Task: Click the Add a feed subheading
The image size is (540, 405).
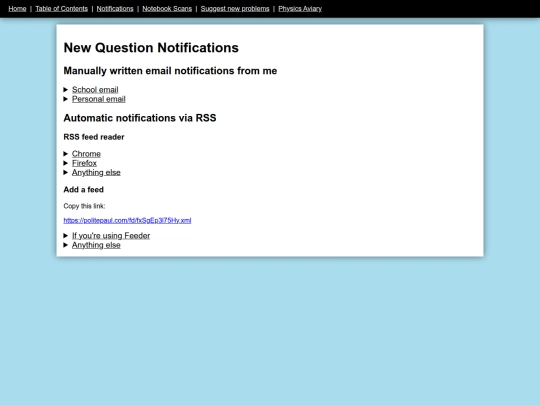Action: pyautogui.click(x=83, y=190)
